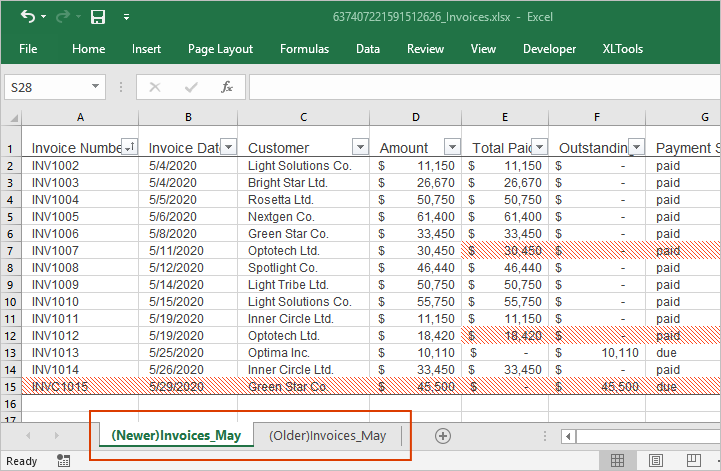The image size is (721, 471).
Task: Switch to Page Layout view icon
Action: [x=658, y=460]
